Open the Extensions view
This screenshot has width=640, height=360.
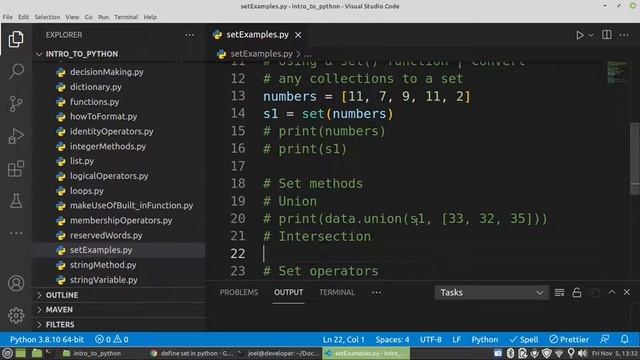(x=16, y=169)
